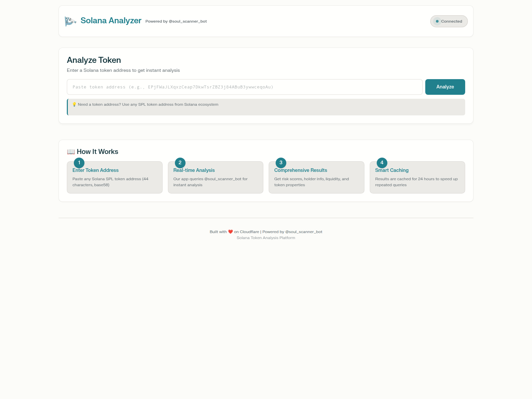Viewport: 532px width, 399px height.
Task: Focus the token address input field
Action: (245, 87)
